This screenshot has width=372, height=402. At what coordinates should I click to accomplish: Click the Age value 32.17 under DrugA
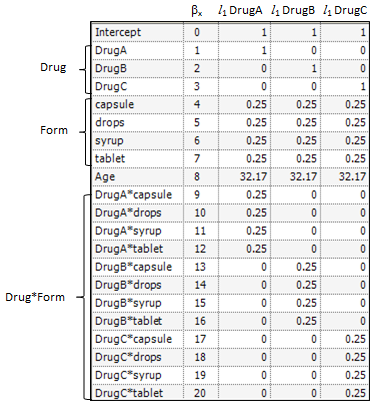[254, 177]
